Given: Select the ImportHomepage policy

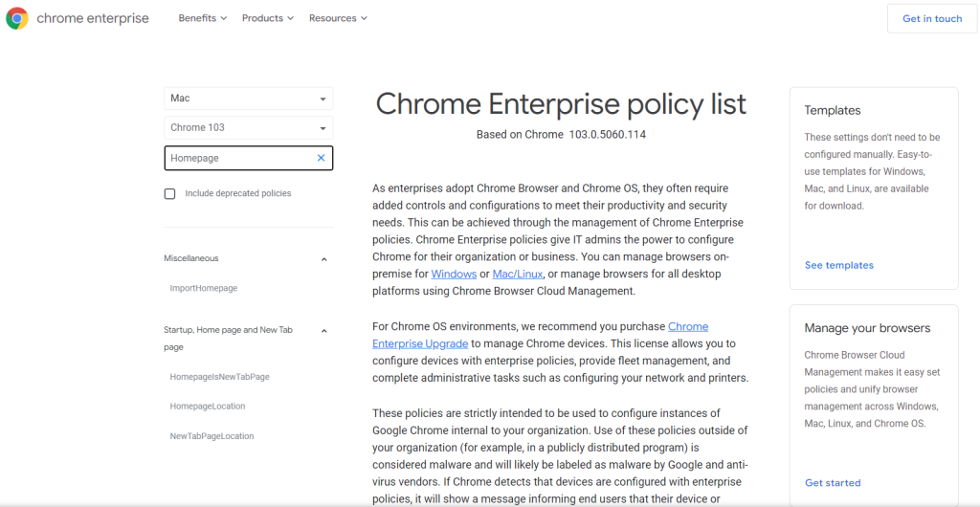Looking at the screenshot, I should tap(204, 289).
